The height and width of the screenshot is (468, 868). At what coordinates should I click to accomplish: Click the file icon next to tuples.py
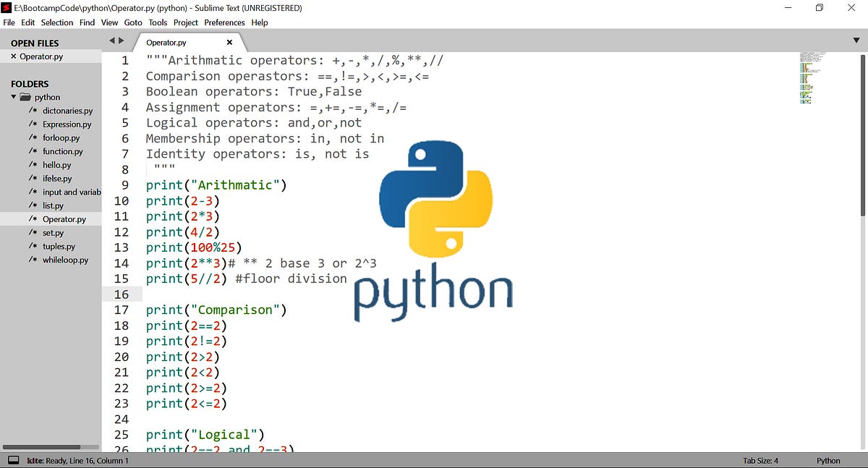[34, 246]
